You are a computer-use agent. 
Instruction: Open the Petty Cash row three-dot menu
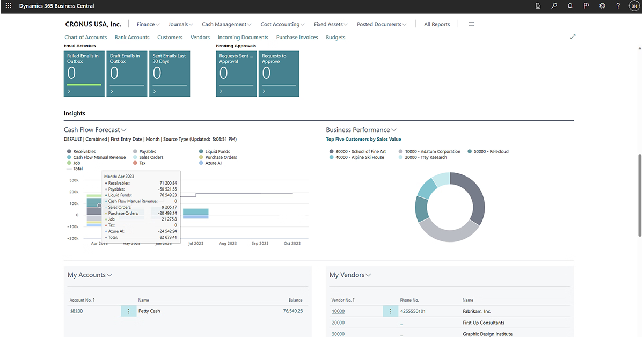pos(128,311)
